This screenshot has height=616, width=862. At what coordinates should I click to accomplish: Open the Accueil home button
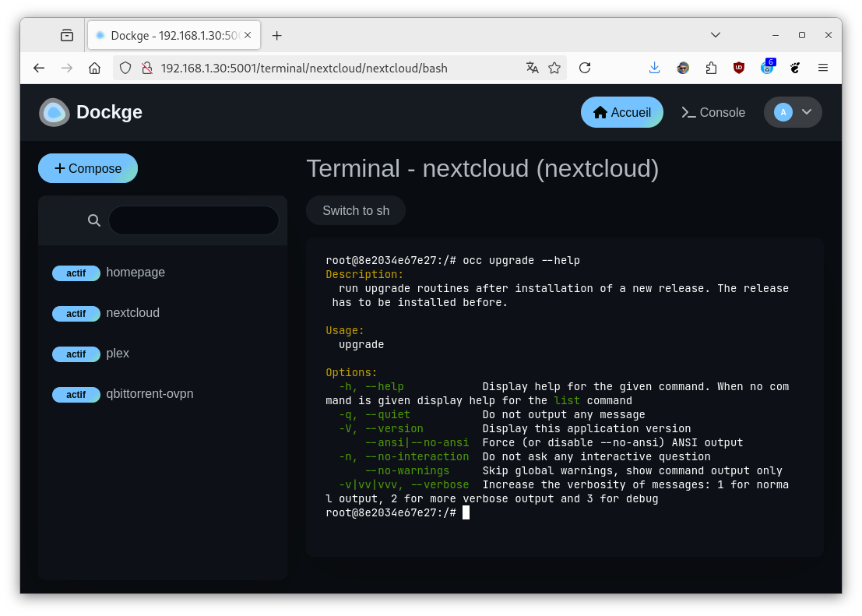click(x=621, y=112)
